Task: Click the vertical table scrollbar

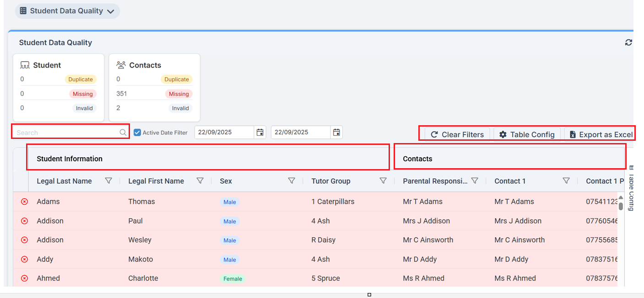Action: click(x=621, y=206)
